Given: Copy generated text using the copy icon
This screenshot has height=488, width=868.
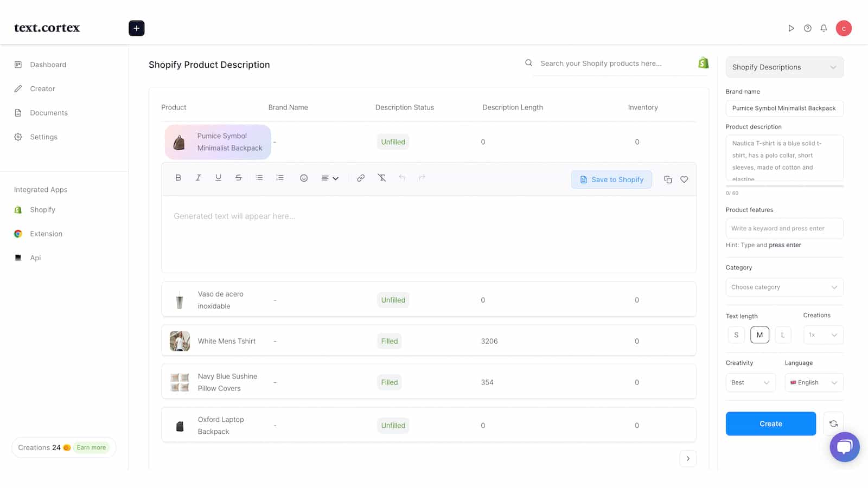Looking at the screenshot, I should pos(668,179).
